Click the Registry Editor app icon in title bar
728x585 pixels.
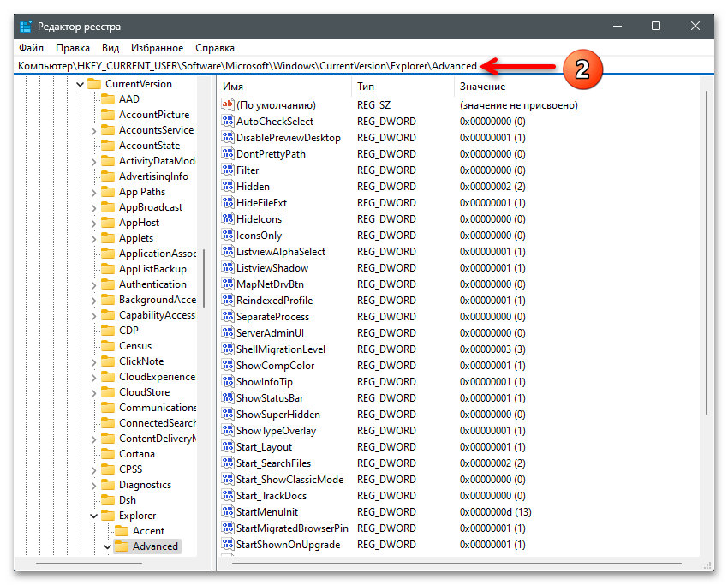[26, 27]
